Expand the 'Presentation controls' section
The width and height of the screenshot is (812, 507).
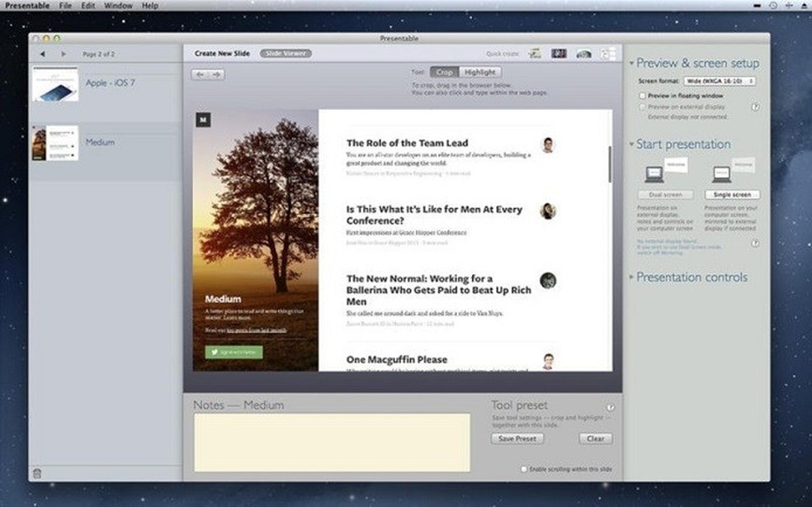630,278
